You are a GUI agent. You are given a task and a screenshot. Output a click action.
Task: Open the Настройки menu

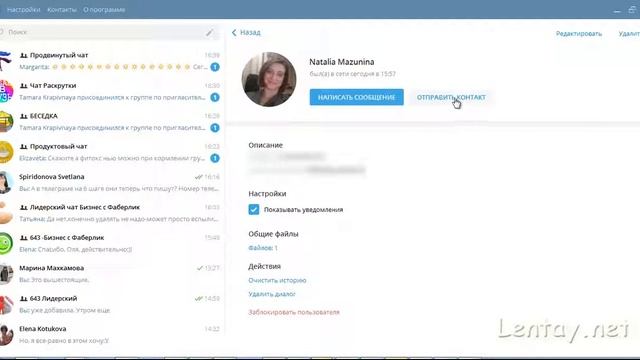click(x=24, y=9)
